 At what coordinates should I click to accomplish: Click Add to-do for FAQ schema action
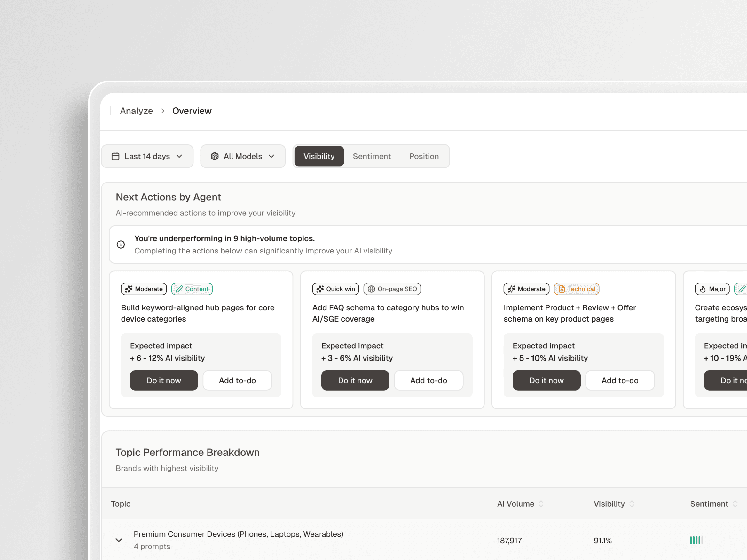click(428, 380)
